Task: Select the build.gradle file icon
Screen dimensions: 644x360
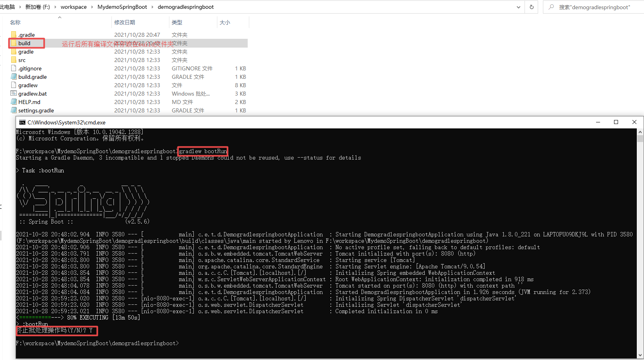Action: point(13,76)
